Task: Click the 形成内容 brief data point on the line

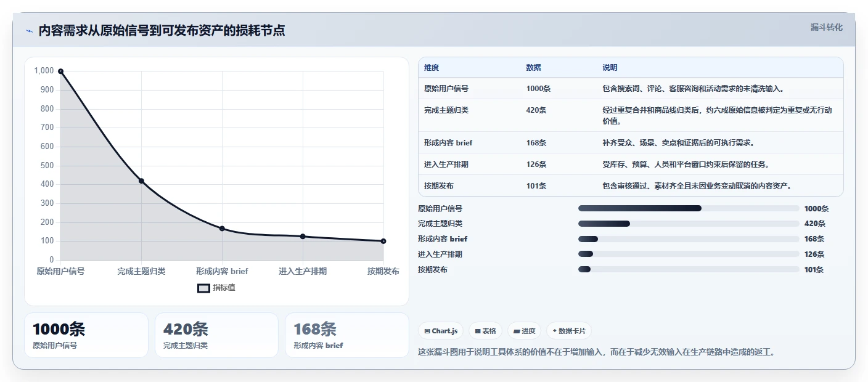Action: tap(222, 229)
